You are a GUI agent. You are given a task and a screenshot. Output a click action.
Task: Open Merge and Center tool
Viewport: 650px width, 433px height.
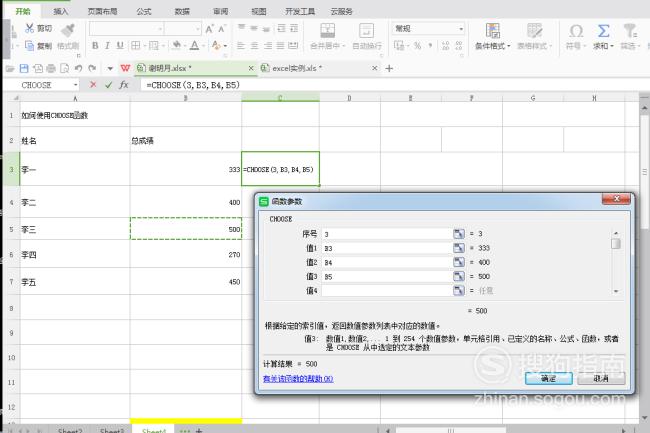(x=327, y=31)
